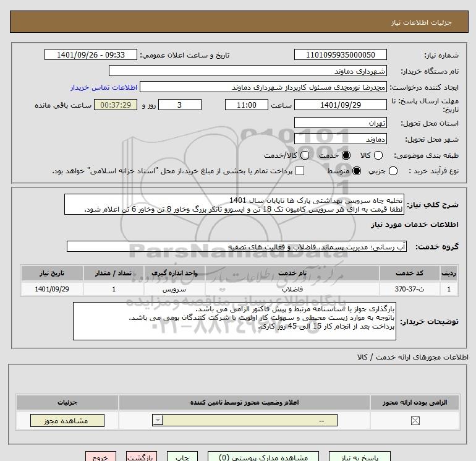Image resolution: width=476 pixels, height=461 pixels.
Task: Click the need number field 1101095935000050
Action: (340, 54)
